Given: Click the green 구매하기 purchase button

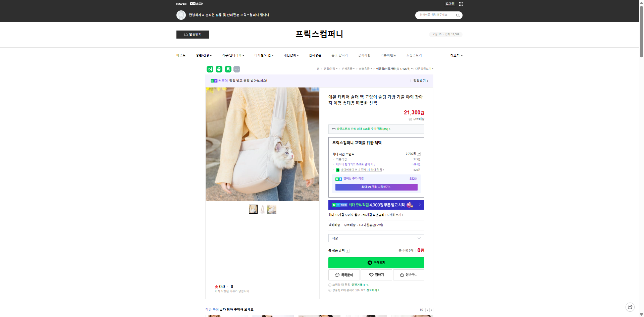Looking at the screenshot, I should [x=376, y=263].
